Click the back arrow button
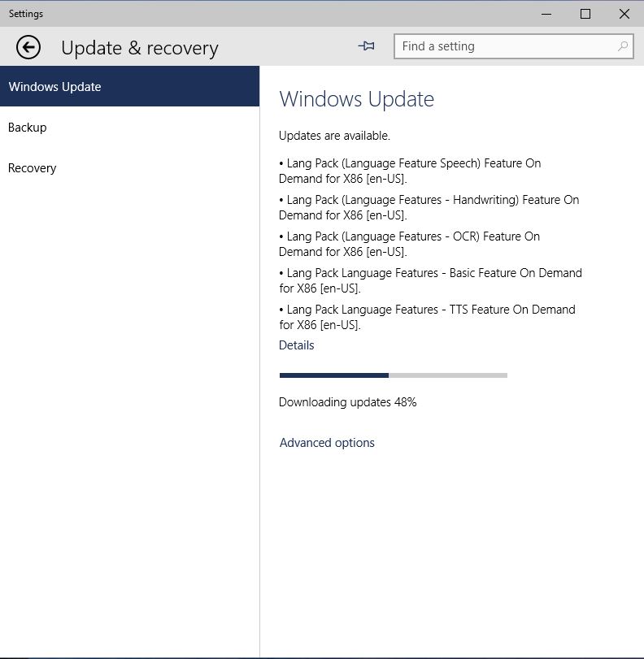 click(28, 47)
